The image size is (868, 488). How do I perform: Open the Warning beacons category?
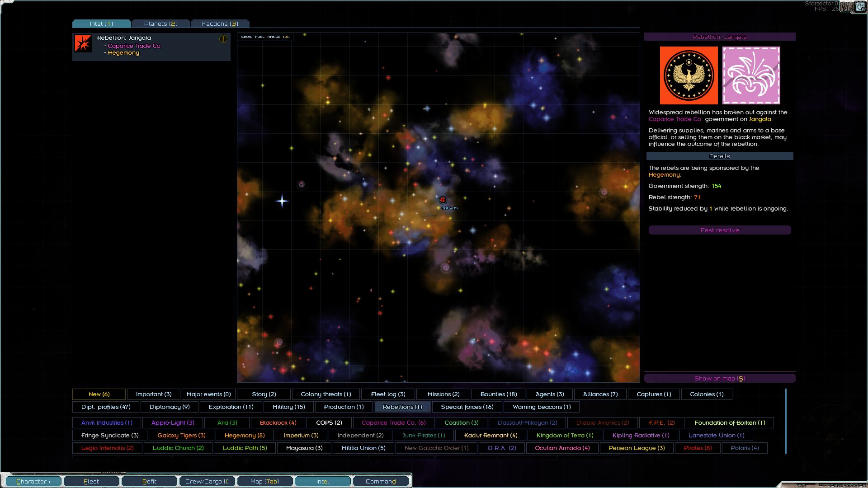tap(542, 407)
